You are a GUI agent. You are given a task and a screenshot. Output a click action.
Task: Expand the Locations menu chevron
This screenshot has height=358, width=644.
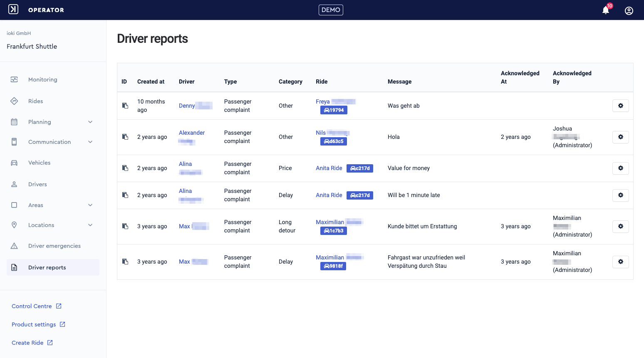[x=90, y=225]
